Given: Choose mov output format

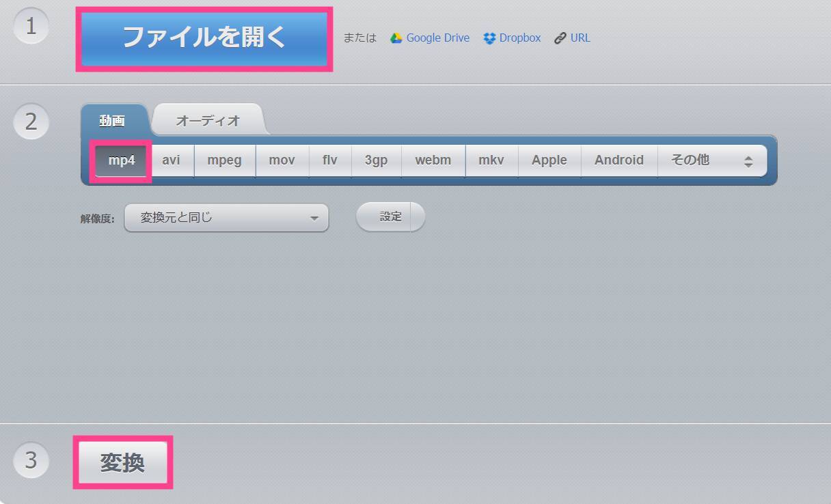Looking at the screenshot, I should 282,160.
